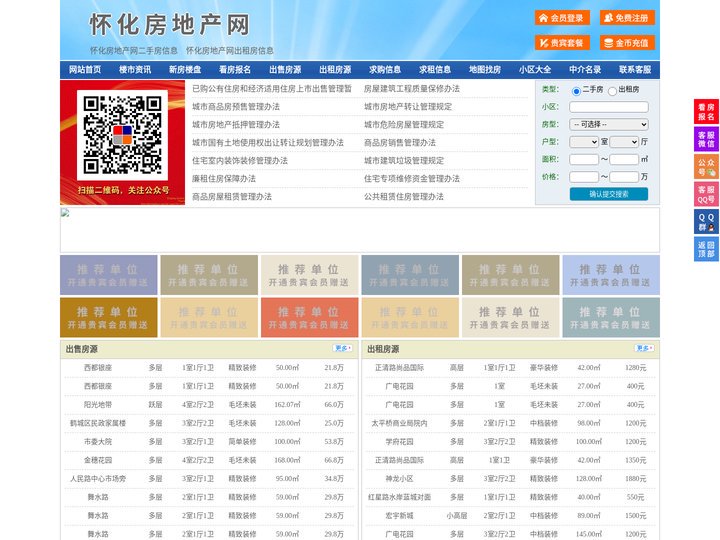Select the 二手房 radio button
Image resolution: width=720 pixels, height=540 pixels.
(576, 91)
